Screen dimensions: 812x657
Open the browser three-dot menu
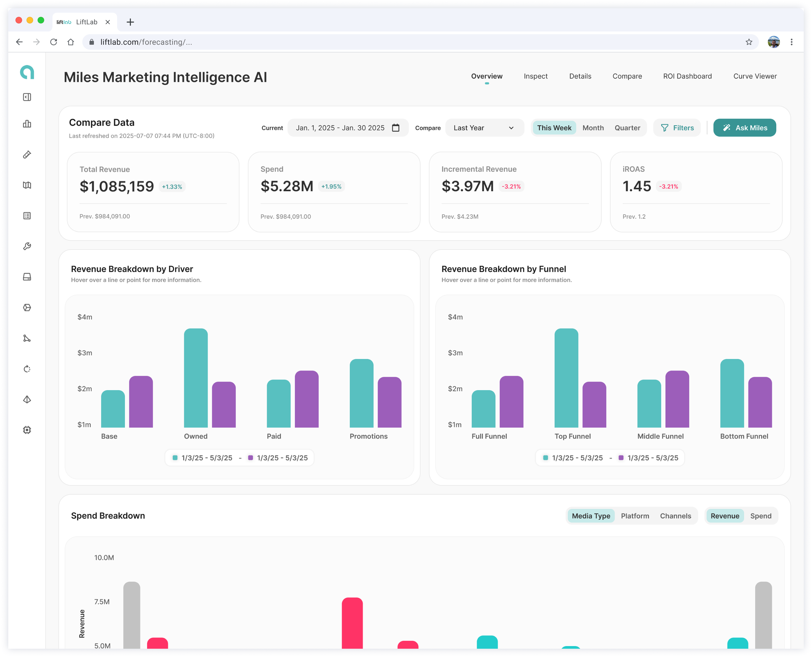tap(791, 42)
